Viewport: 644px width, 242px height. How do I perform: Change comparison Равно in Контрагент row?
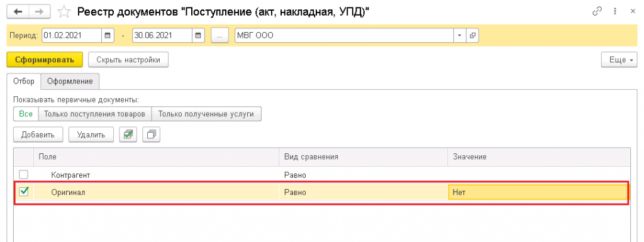coord(364,175)
